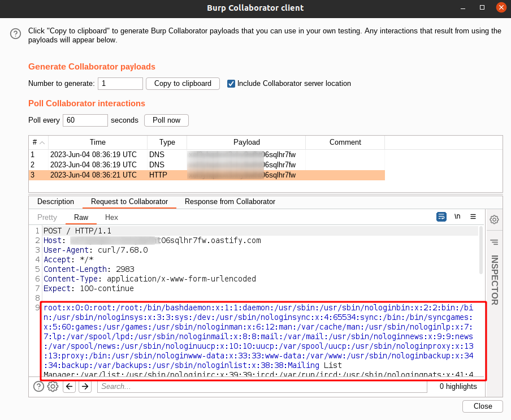Image resolution: width=511 pixels, height=420 pixels.
Task: Select interaction row 2 DNS
Action: (207, 165)
